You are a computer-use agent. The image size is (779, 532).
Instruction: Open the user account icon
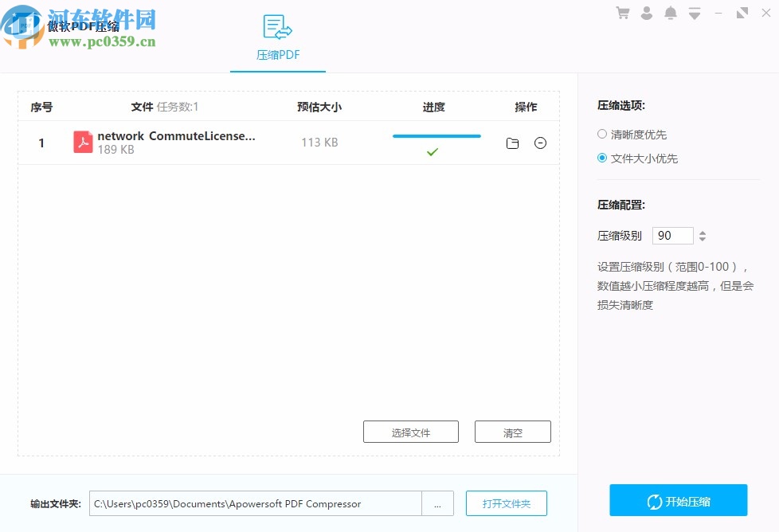click(647, 12)
